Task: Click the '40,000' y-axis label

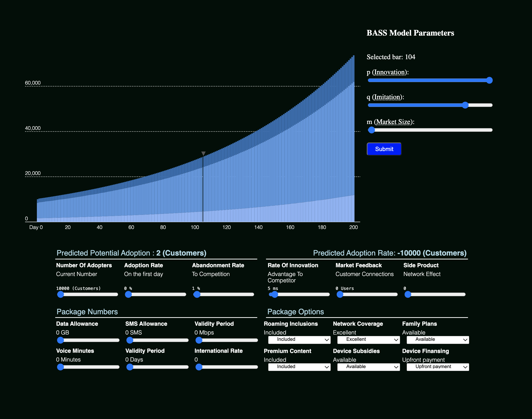Action: click(x=33, y=128)
